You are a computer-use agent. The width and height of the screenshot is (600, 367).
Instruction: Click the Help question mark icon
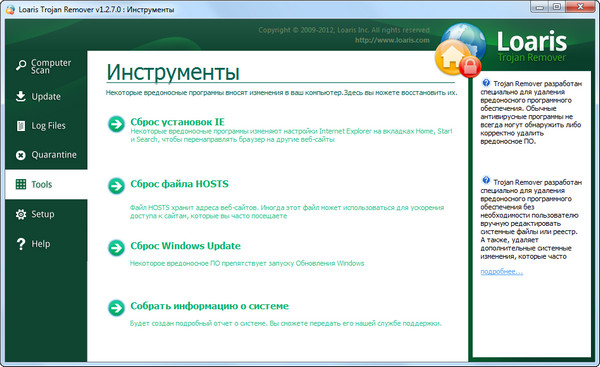[21, 244]
